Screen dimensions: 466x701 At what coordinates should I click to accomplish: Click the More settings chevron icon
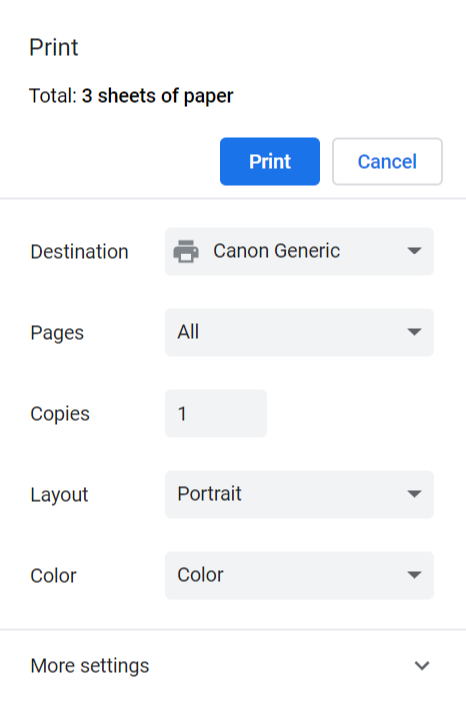pos(422,666)
